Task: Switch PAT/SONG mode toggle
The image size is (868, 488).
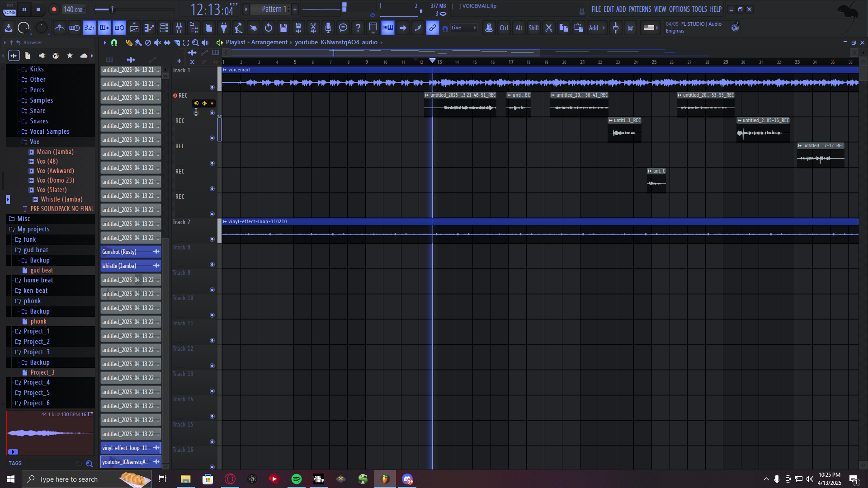Action: pos(10,9)
